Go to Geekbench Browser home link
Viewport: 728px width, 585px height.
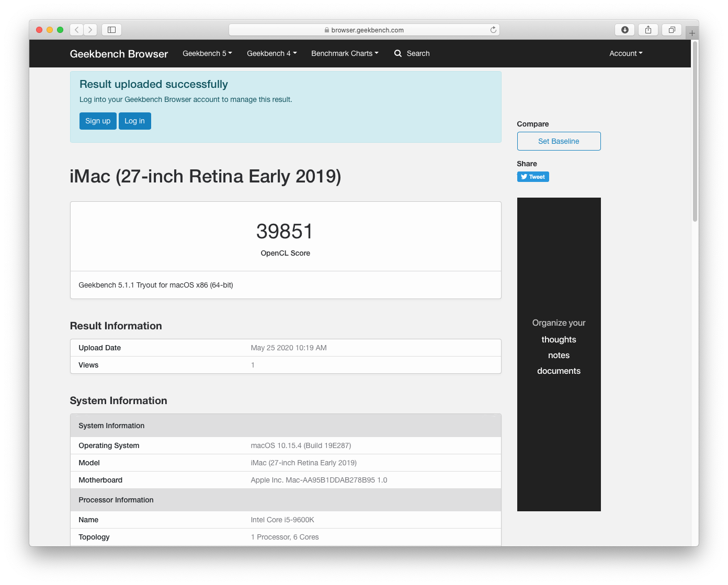tap(119, 54)
